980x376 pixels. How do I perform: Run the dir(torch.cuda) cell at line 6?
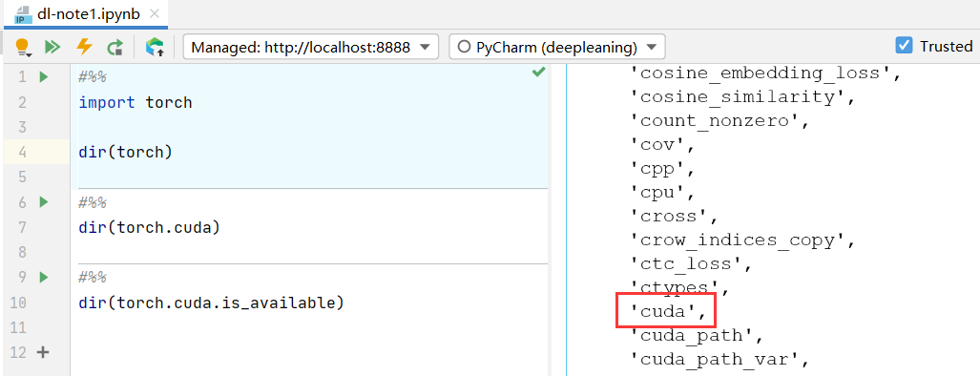pos(43,201)
